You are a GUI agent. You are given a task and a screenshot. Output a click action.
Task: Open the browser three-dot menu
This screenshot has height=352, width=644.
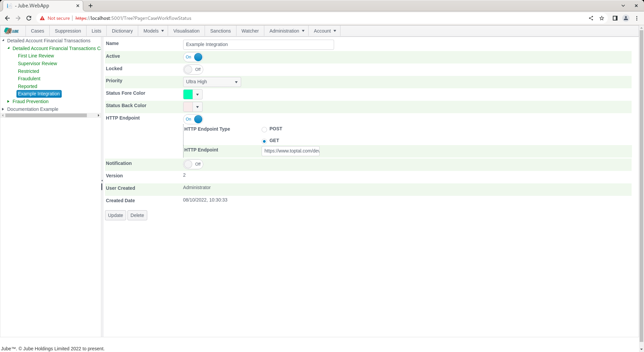[x=637, y=18]
